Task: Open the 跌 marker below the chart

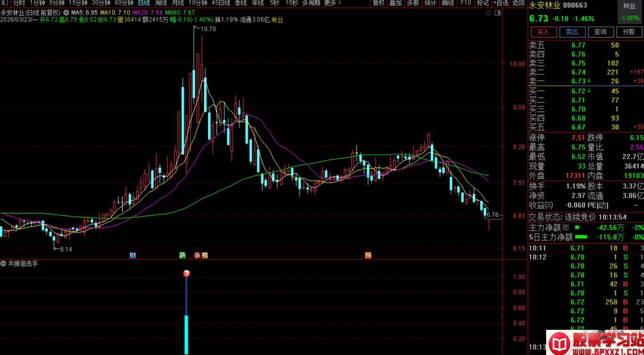Action: 183,255
